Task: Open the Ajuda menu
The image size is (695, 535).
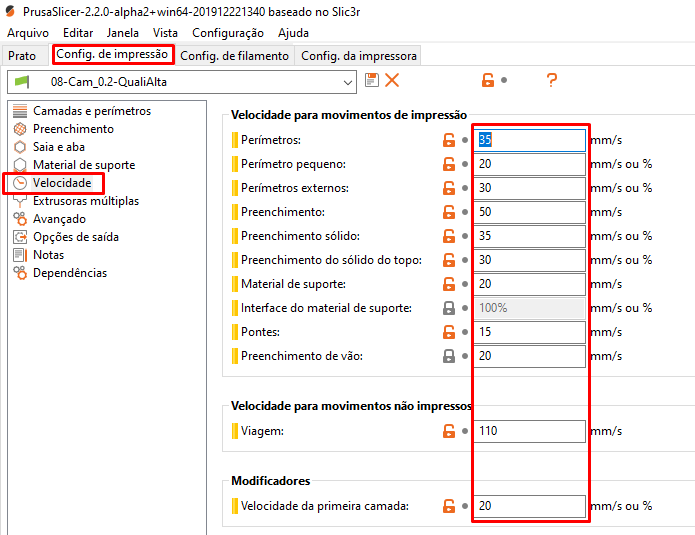Action: [x=293, y=33]
